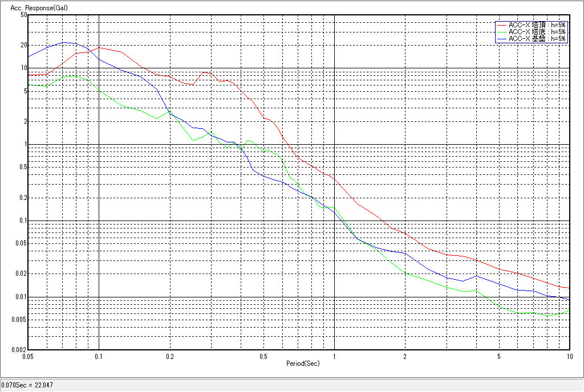Select the ACC-X 塔底 legend entry

537,32
